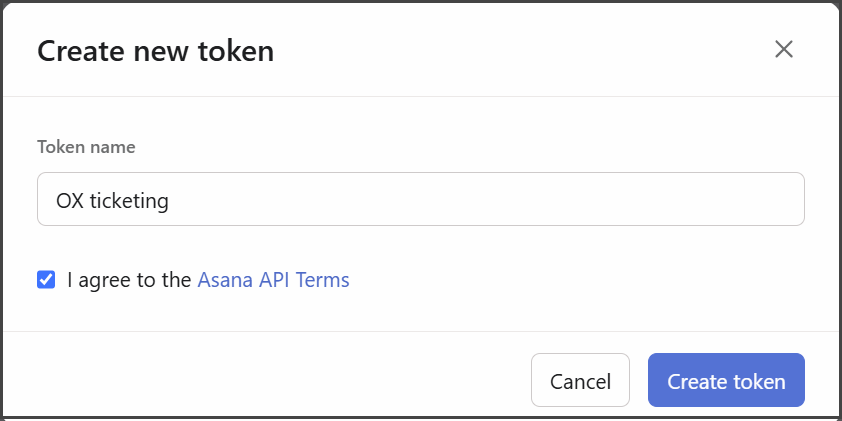Click the "OX ticketing" text in field

(112, 200)
